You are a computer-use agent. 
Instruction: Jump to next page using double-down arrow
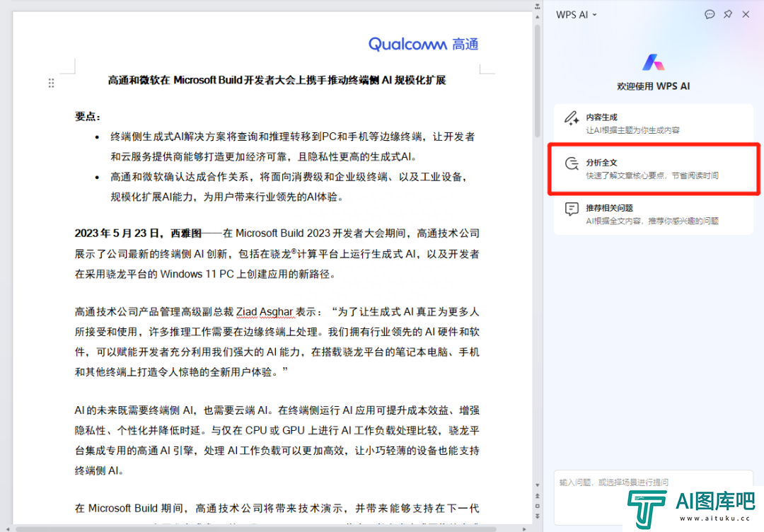coord(538,518)
